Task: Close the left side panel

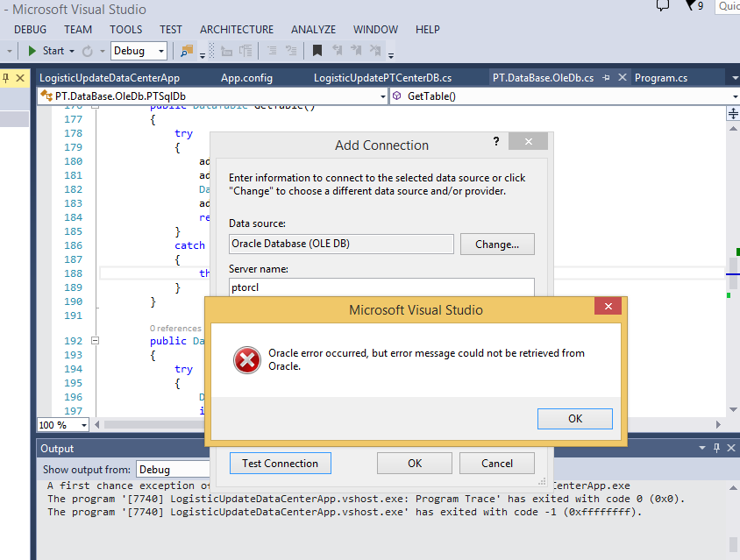Action: [x=20, y=78]
